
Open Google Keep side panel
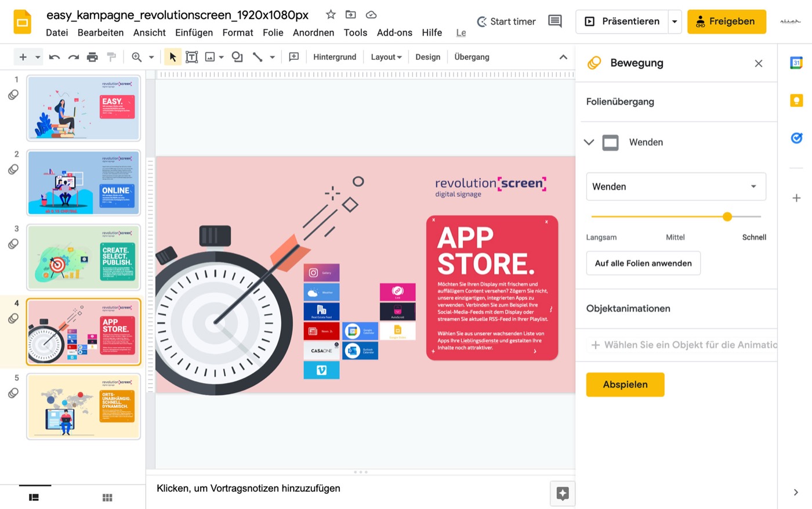point(796,100)
